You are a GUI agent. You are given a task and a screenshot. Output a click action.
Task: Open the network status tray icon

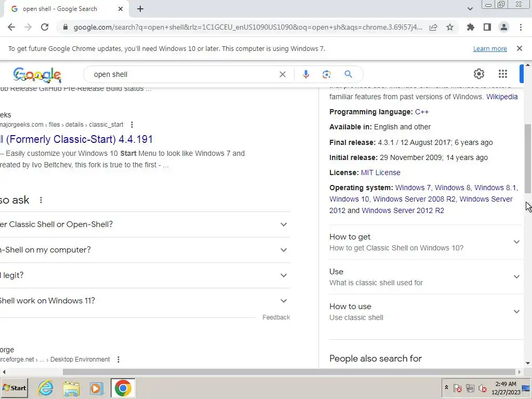(x=470, y=388)
